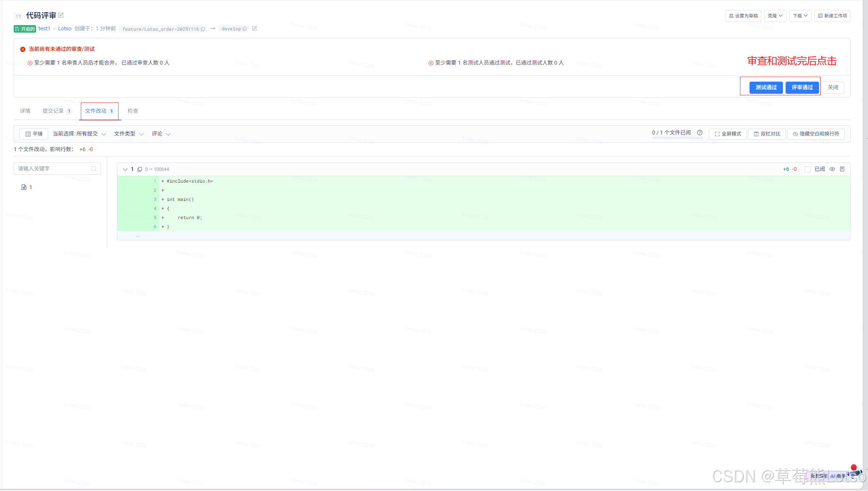
Task: Toggle the eye icon to view the file
Action: click(832, 169)
